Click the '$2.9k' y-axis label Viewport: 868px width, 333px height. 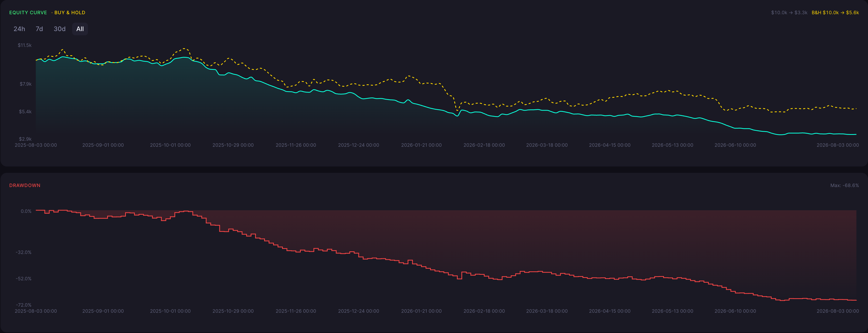[25, 139]
